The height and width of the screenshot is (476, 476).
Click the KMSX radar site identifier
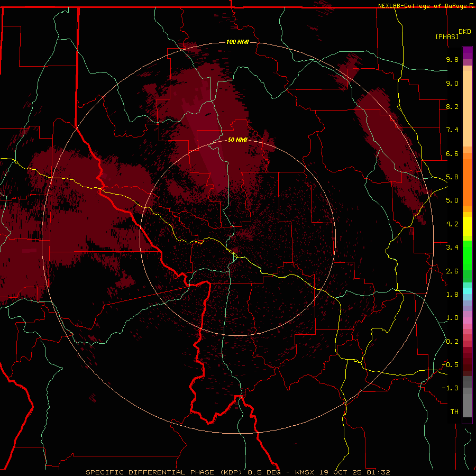[305, 472]
